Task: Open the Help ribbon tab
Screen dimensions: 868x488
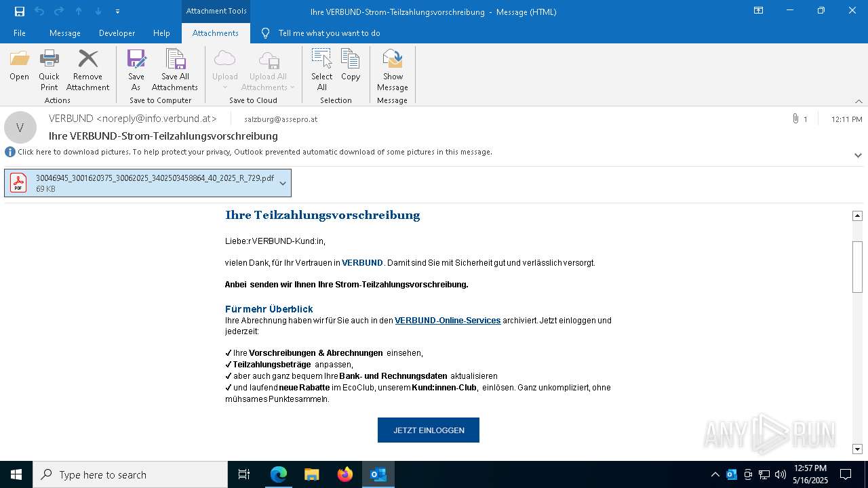Action: click(x=161, y=33)
